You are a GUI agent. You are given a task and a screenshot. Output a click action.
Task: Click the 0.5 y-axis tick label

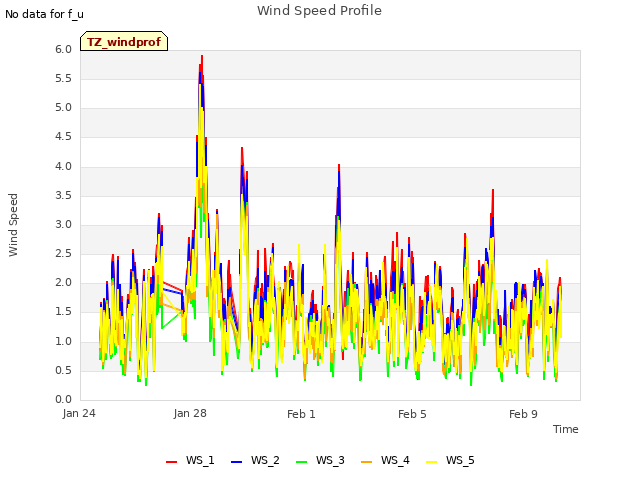point(63,370)
